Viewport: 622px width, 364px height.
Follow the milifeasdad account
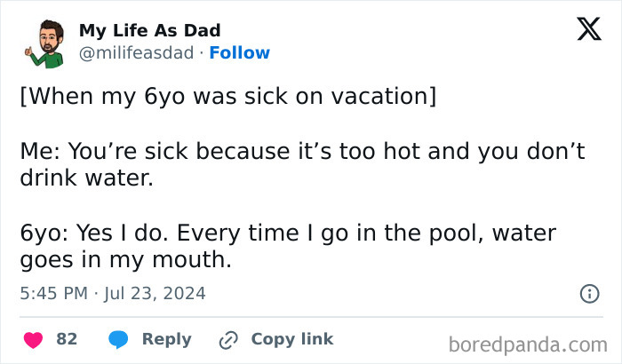[239, 53]
